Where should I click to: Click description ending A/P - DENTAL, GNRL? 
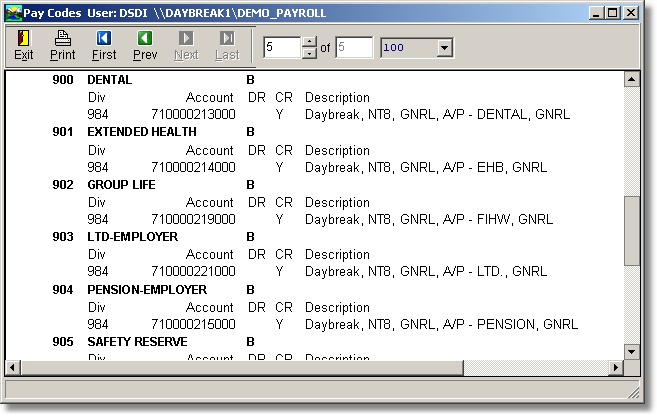tap(437, 114)
